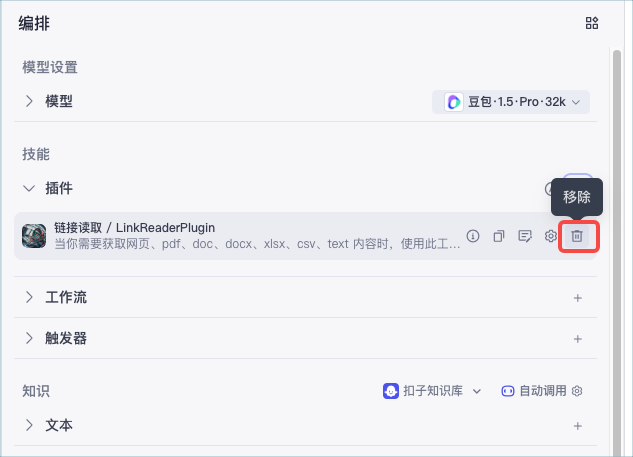Open LinkReaderPlugin settings gear

tap(550, 236)
